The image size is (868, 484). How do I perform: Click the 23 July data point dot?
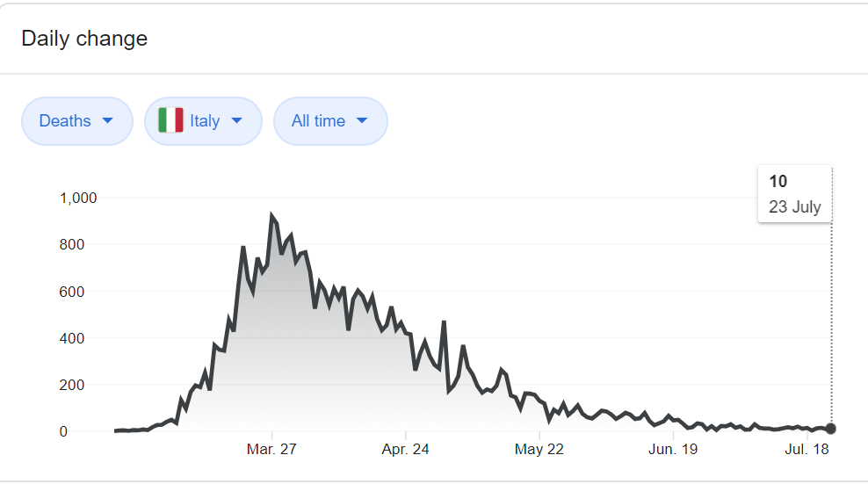[x=831, y=429]
